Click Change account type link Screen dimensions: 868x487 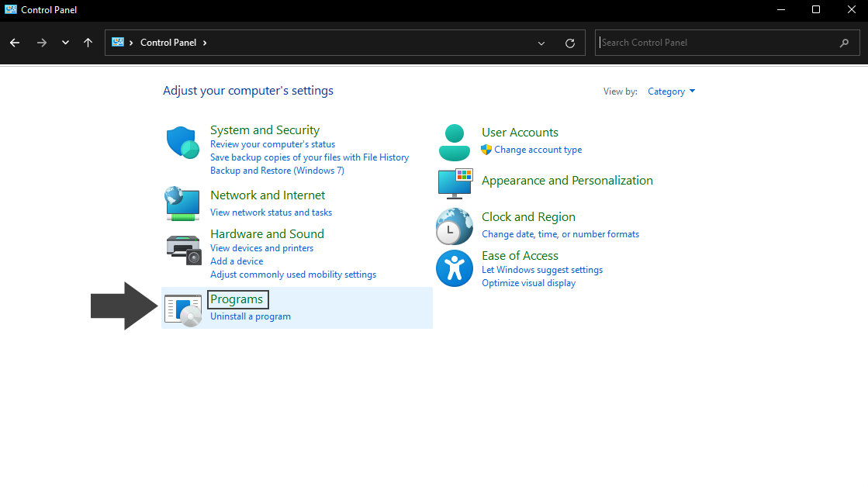pos(538,150)
